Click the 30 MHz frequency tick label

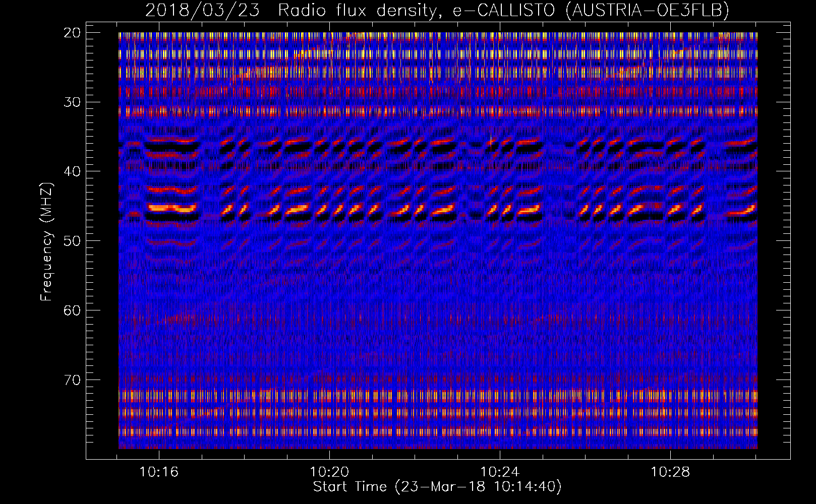(73, 102)
